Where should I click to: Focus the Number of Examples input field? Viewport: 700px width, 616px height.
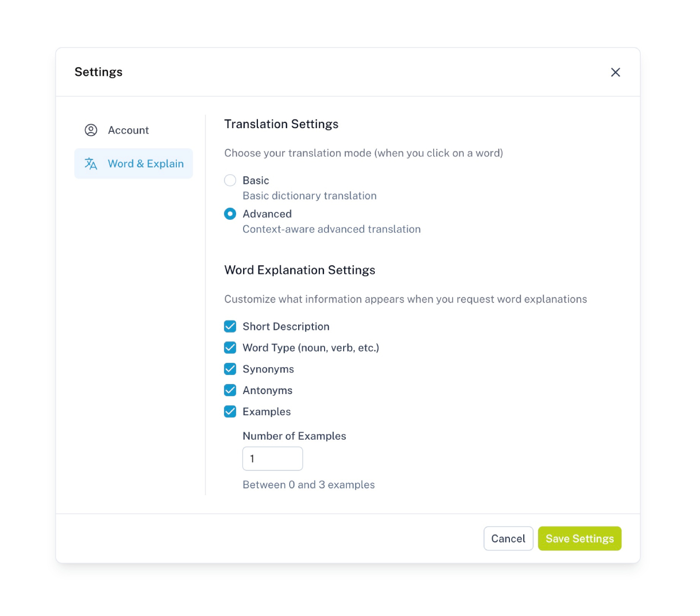point(273,459)
